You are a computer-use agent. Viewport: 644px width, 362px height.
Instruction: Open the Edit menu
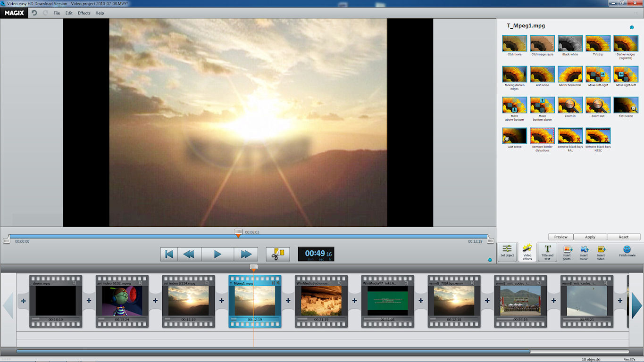coord(69,13)
